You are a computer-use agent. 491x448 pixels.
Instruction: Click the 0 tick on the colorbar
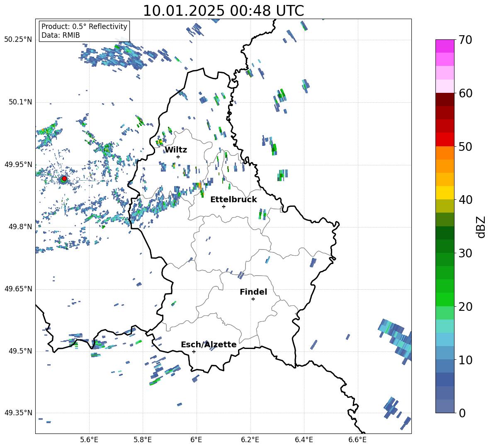pyautogui.click(x=462, y=413)
